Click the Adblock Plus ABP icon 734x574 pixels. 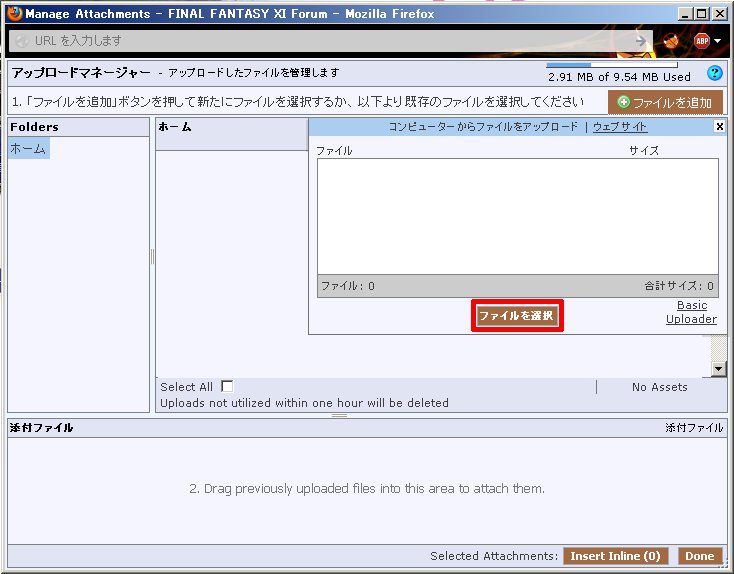point(701,41)
